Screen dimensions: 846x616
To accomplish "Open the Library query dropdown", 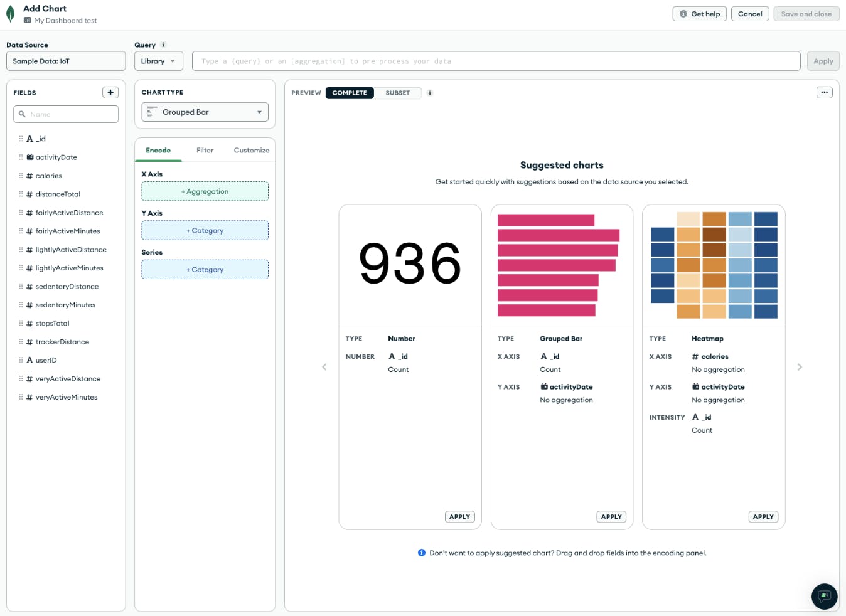I will point(158,61).
